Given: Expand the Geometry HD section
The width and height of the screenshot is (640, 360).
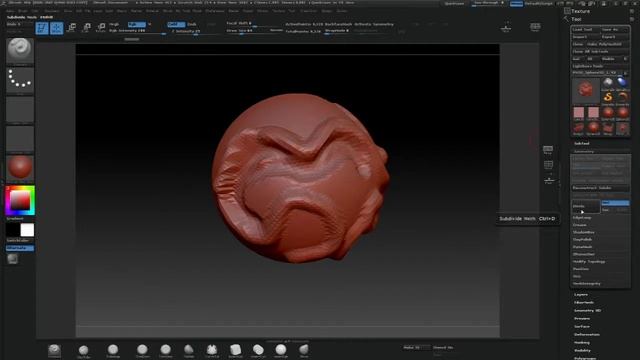Looking at the screenshot, I should click(x=587, y=311).
